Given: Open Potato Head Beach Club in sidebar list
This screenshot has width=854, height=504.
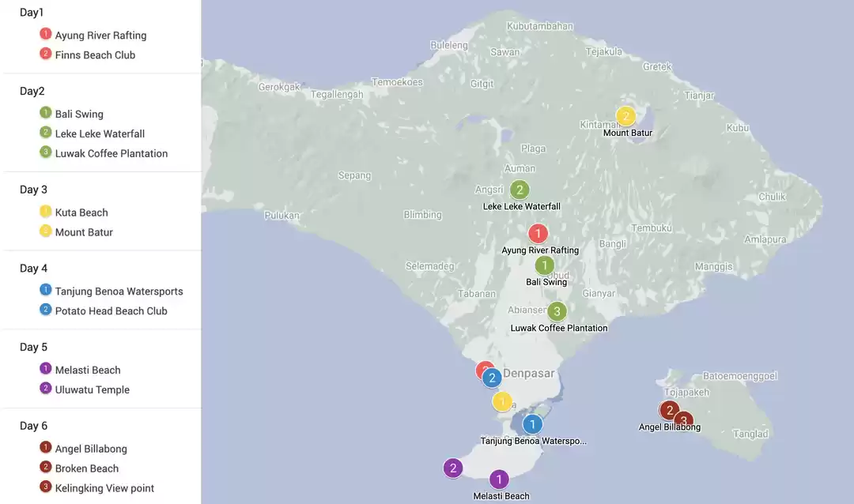Looking at the screenshot, I should (x=111, y=311).
